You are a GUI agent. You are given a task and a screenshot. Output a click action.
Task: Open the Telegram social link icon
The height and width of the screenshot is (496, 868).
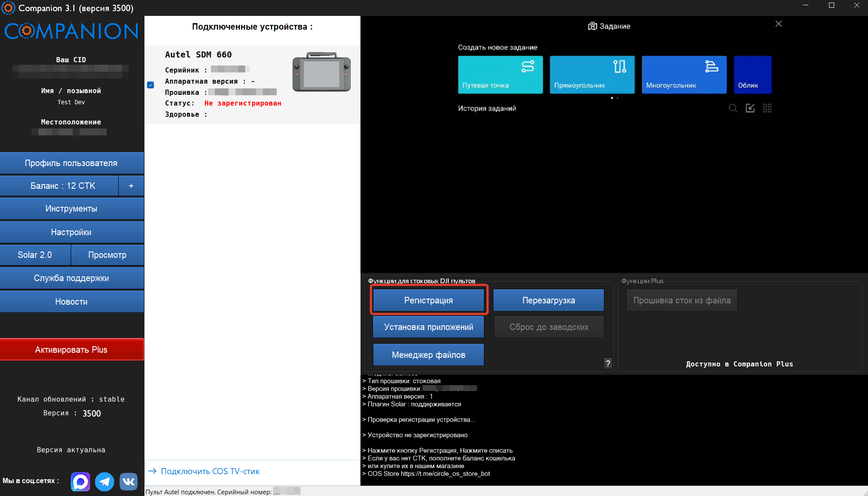(x=105, y=481)
